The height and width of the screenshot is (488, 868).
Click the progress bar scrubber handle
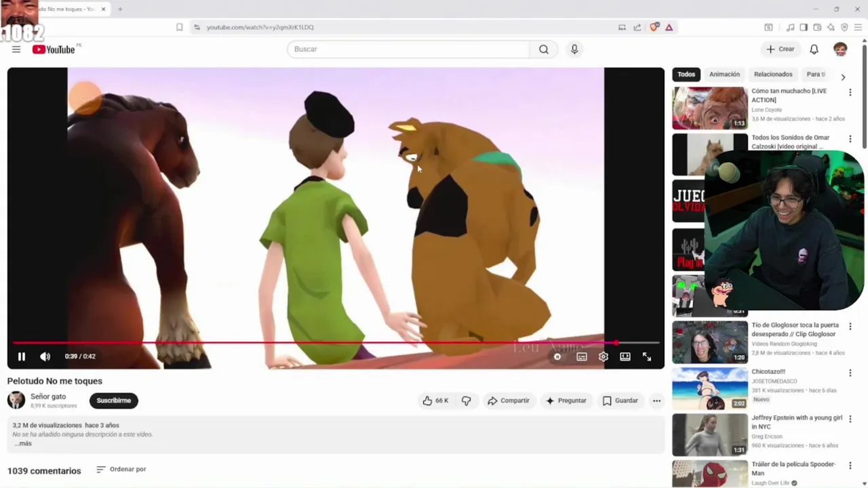point(616,343)
